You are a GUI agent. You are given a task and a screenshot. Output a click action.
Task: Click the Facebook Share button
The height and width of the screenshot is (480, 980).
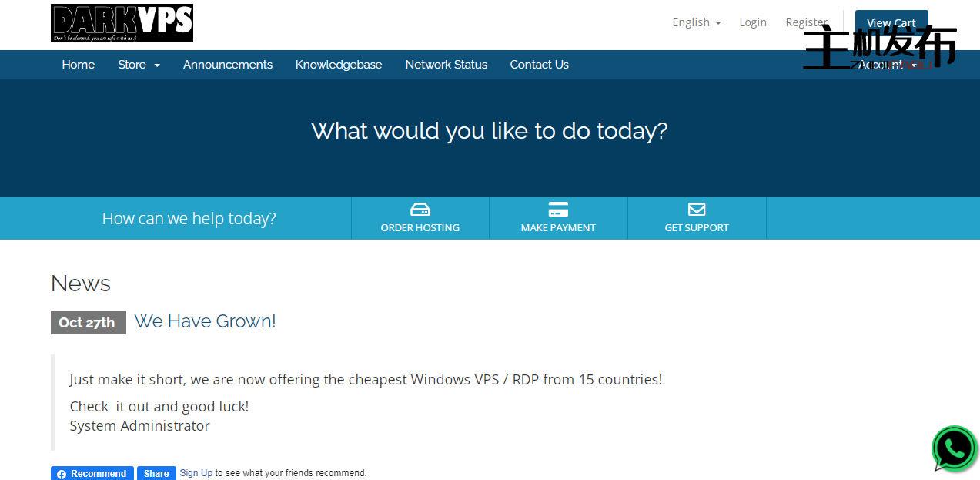156,473
